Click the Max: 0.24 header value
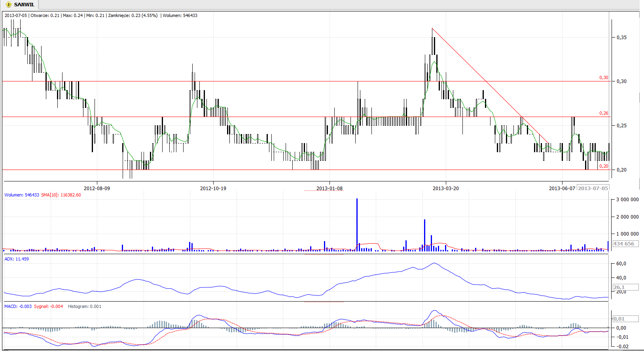Image resolution: width=644 pixels, height=351 pixels. (x=73, y=15)
